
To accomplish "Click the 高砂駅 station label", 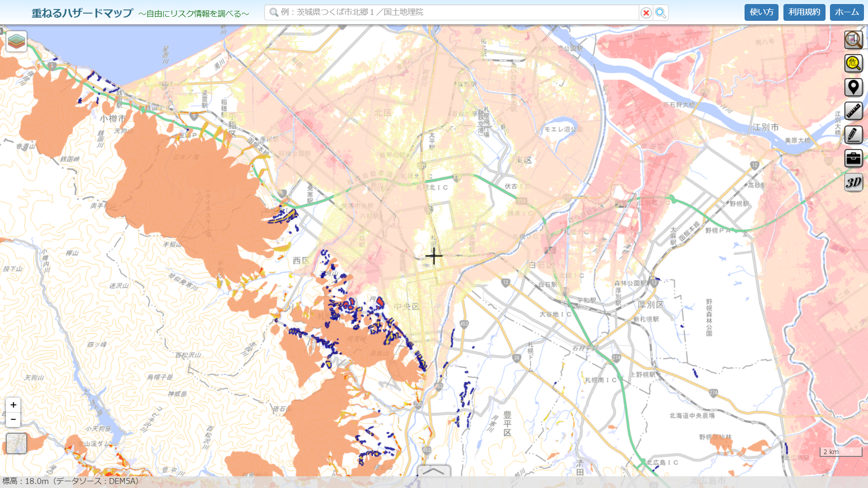I will (x=757, y=185).
